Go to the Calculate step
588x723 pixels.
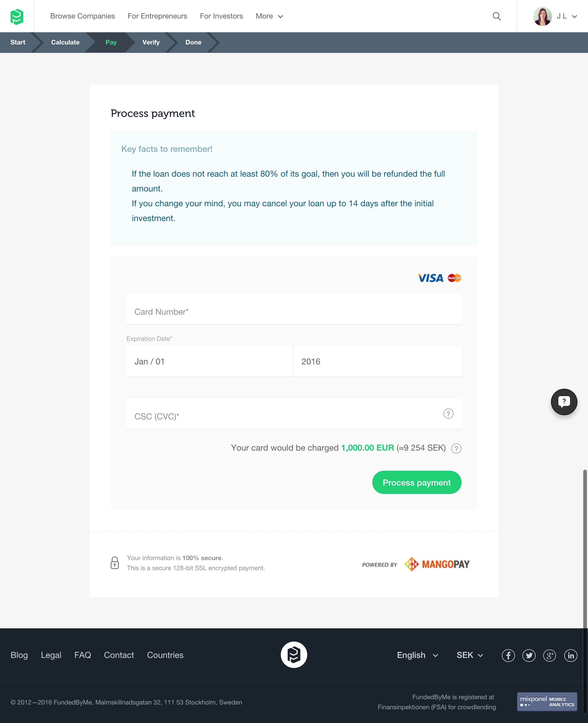point(65,42)
